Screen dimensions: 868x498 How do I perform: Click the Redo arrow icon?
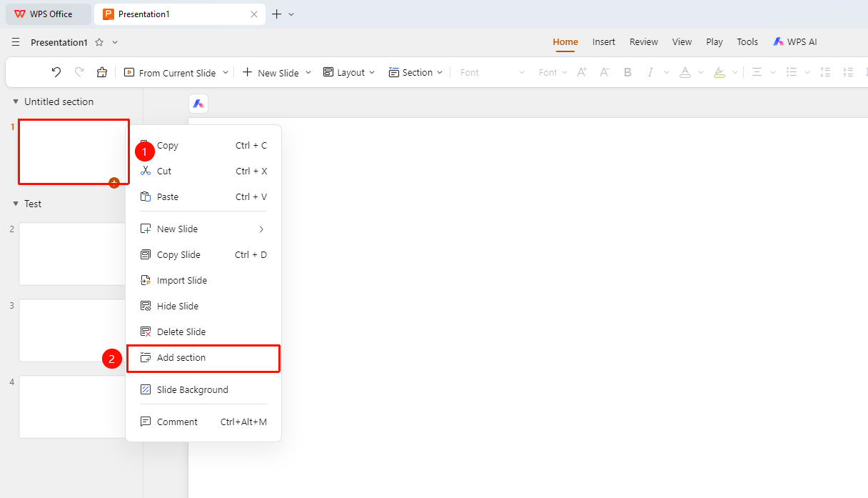pyautogui.click(x=79, y=72)
